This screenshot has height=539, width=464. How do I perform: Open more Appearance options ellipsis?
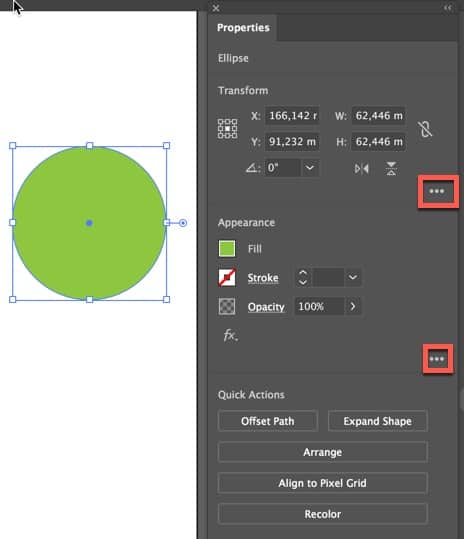(x=437, y=359)
